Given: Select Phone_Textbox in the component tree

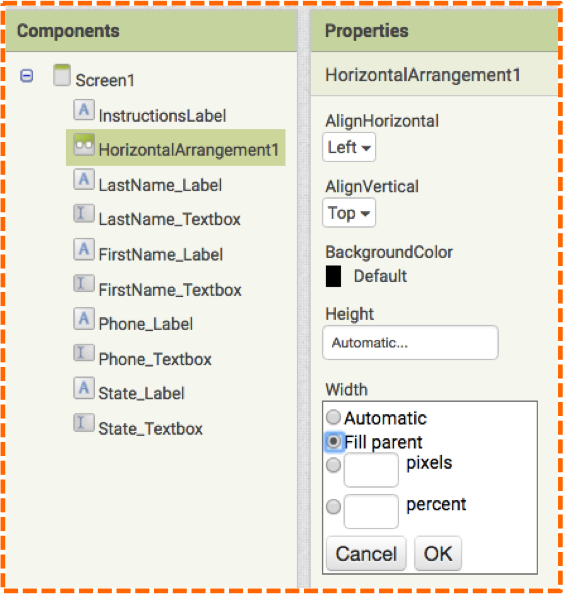Looking at the screenshot, I should click(155, 359).
